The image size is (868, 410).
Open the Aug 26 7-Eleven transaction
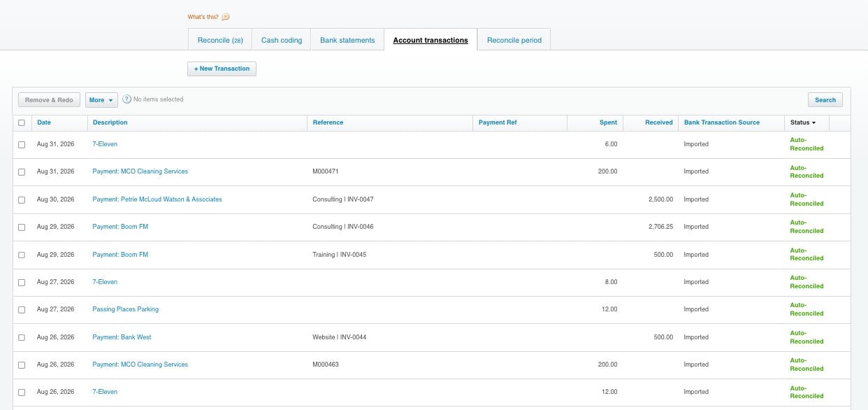click(105, 392)
